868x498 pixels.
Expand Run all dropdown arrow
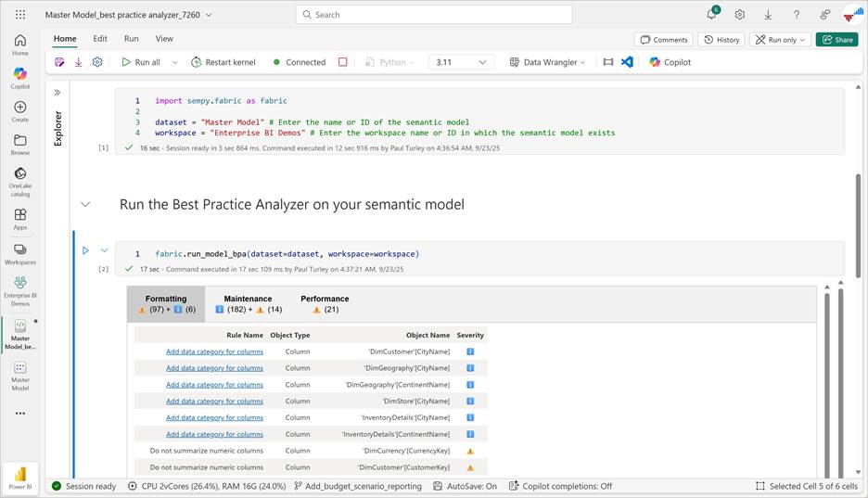(175, 62)
